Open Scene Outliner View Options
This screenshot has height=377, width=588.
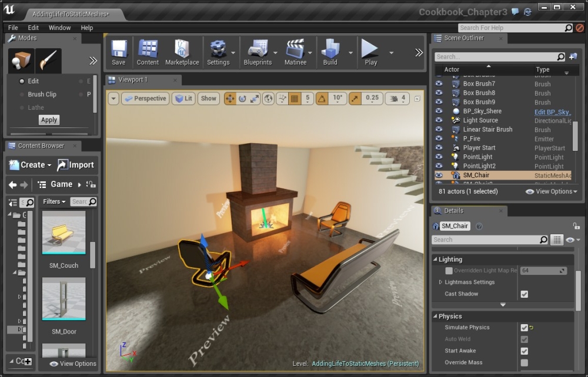552,191
